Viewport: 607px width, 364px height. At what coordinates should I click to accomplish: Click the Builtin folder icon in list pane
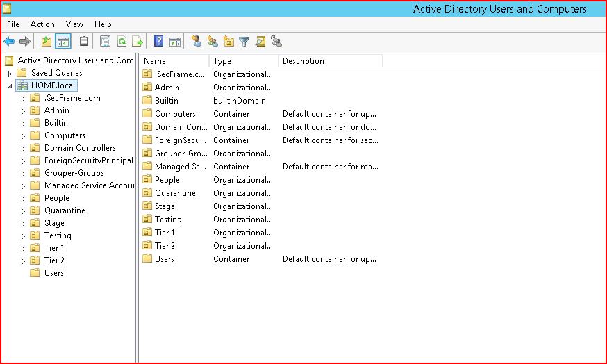pyautogui.click(x=147, y=100)
